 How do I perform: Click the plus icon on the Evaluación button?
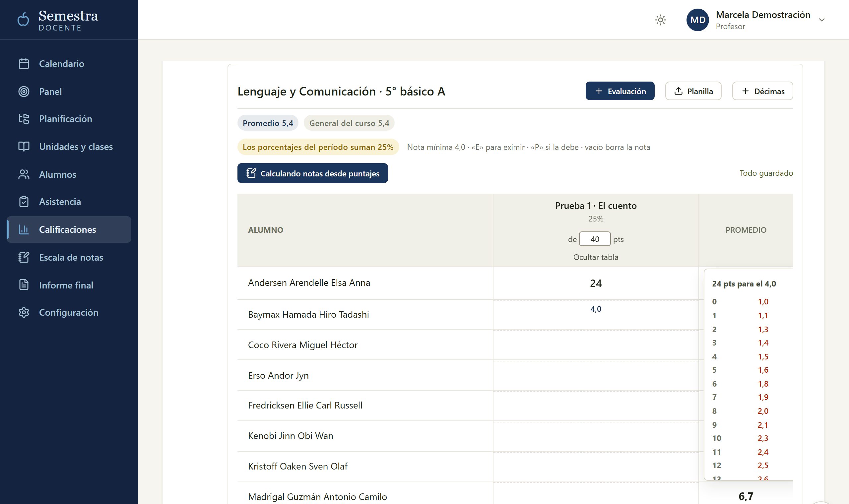599,91
